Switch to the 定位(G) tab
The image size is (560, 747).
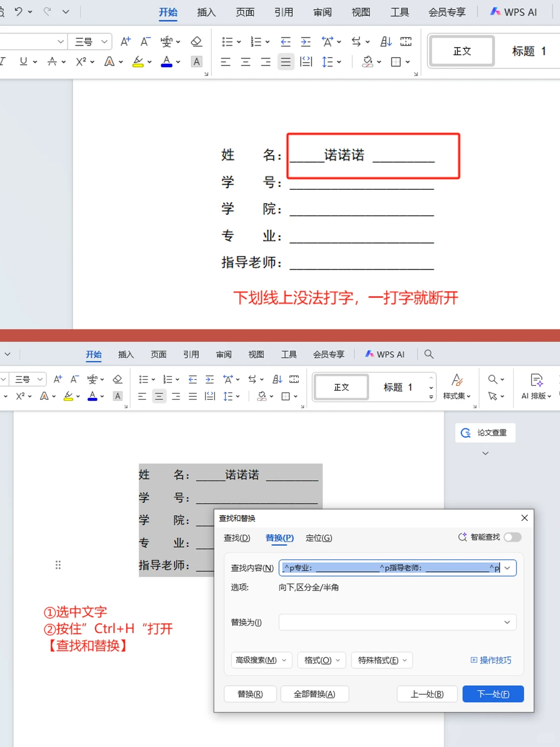pyautogui.click(x=319, y=538)
